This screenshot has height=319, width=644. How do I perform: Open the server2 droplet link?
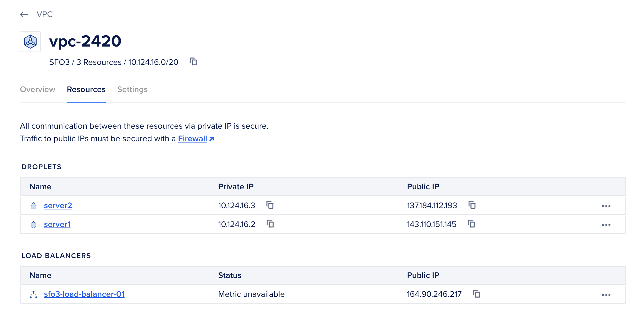pos(58,206)
